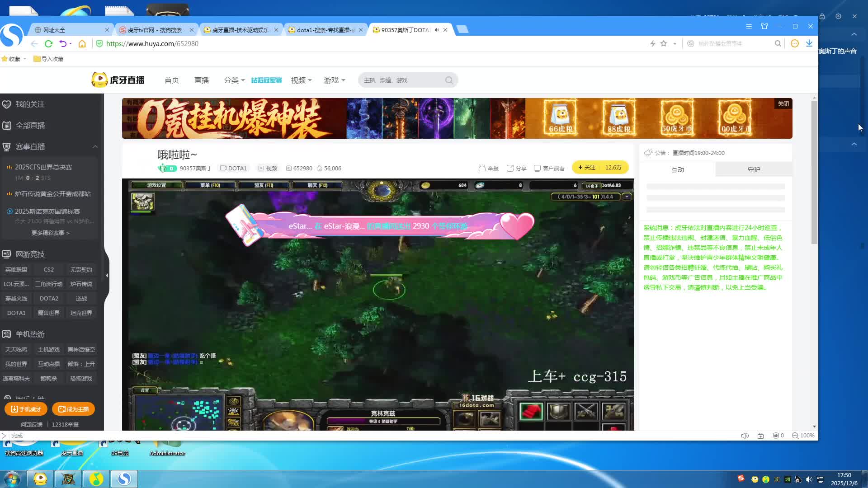
Task: Switch to the 守护 tab
Action: tap(754, 169)
